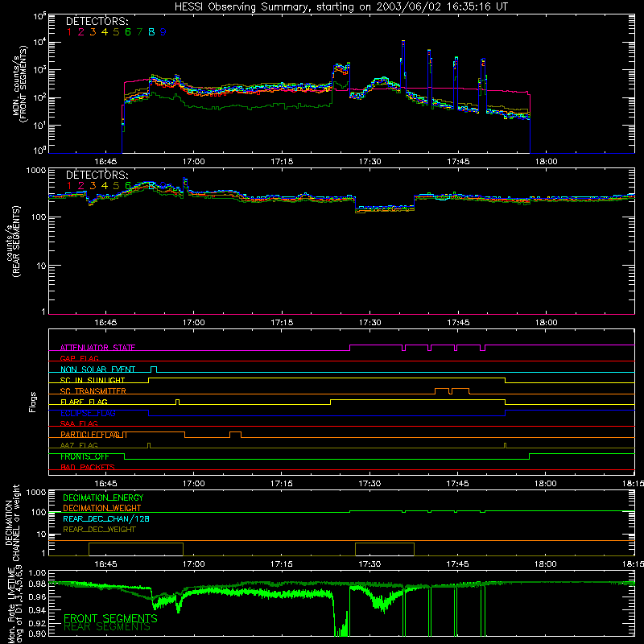Image resolution: width=644 pixels, height=644 pixels.
Task: Click the ATTENUATOR_STATE flag label
Action: click(97, 348)
